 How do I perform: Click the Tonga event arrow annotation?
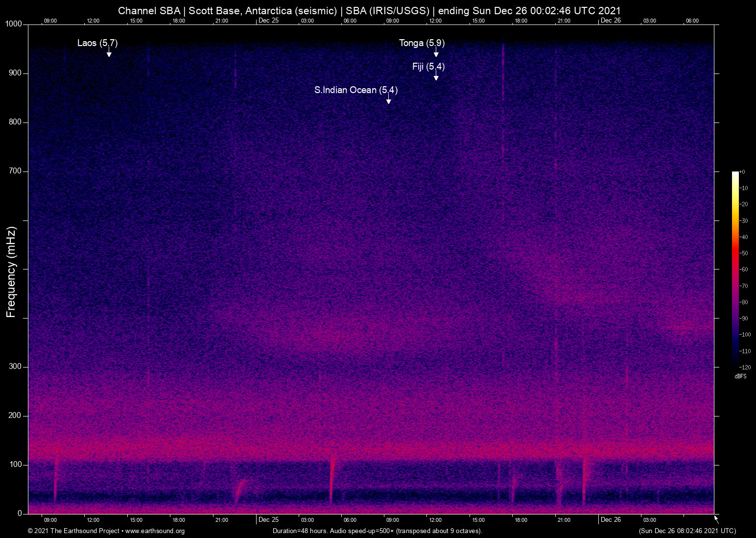436,52
